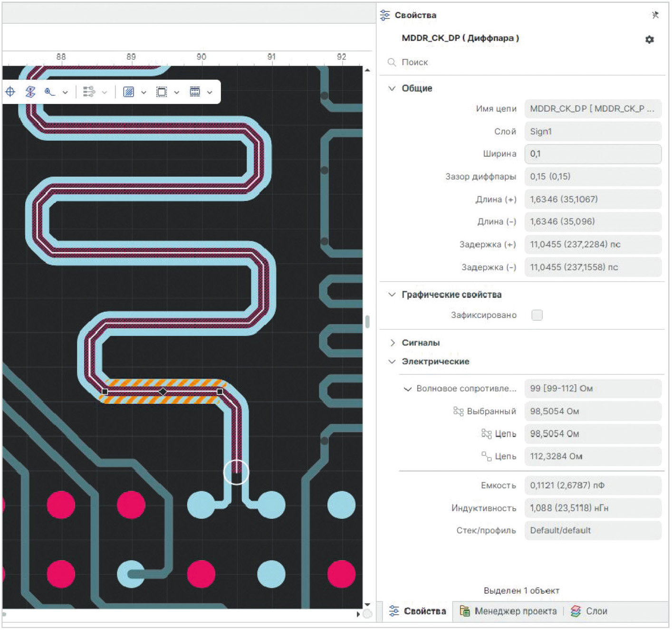Collapse the Общие section
This screenshot has width=672, height=630.
tap(392, 88)
